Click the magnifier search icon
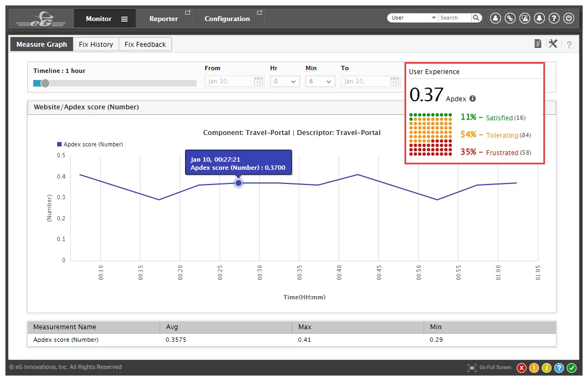This screenshot has width=588, height=381. click(476, 17)
